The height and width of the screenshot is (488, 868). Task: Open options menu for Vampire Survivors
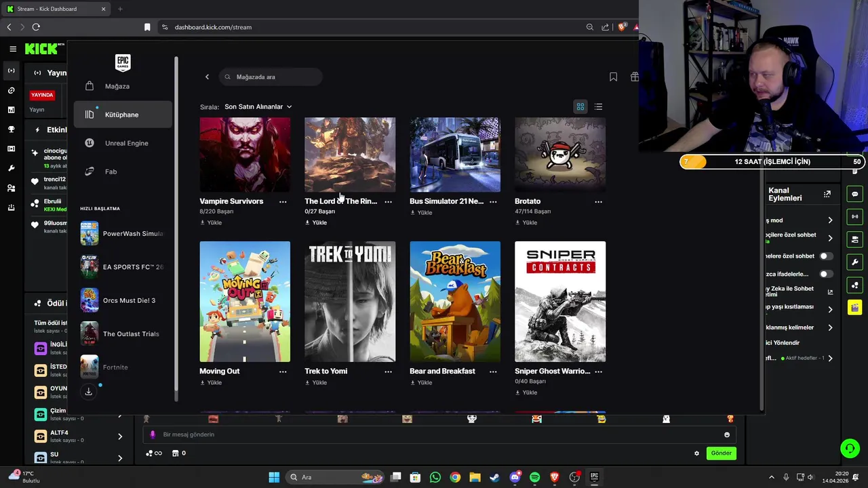click(283, 201)
